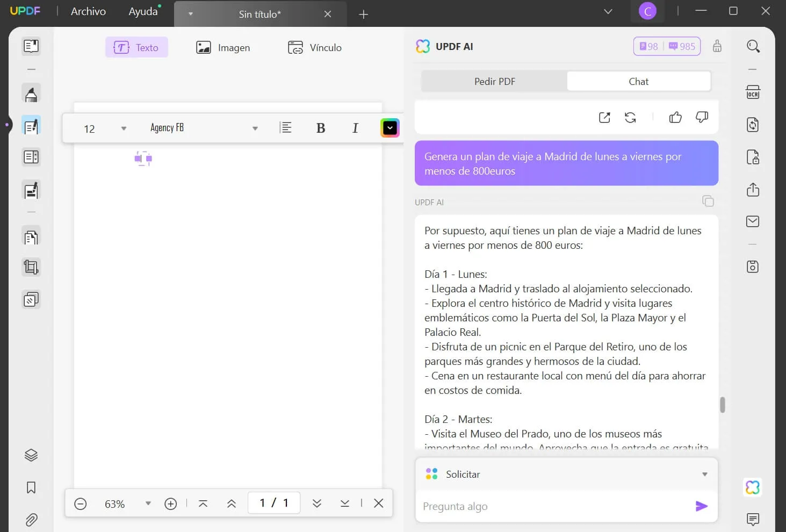Image resolution: width=786 pixels, height=532 pixels.
Task: Add a new tab with plus button
Action: [364, 15]
